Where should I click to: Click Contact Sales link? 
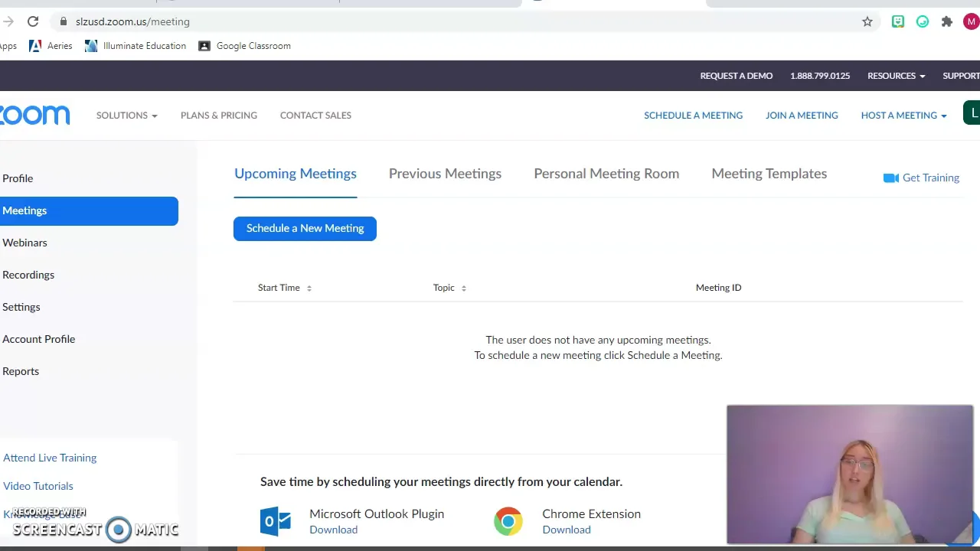(x=315, y=116)
